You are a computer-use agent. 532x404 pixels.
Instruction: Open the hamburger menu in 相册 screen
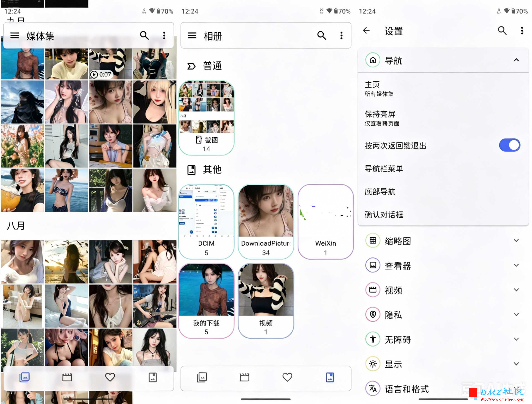point(192,36)
